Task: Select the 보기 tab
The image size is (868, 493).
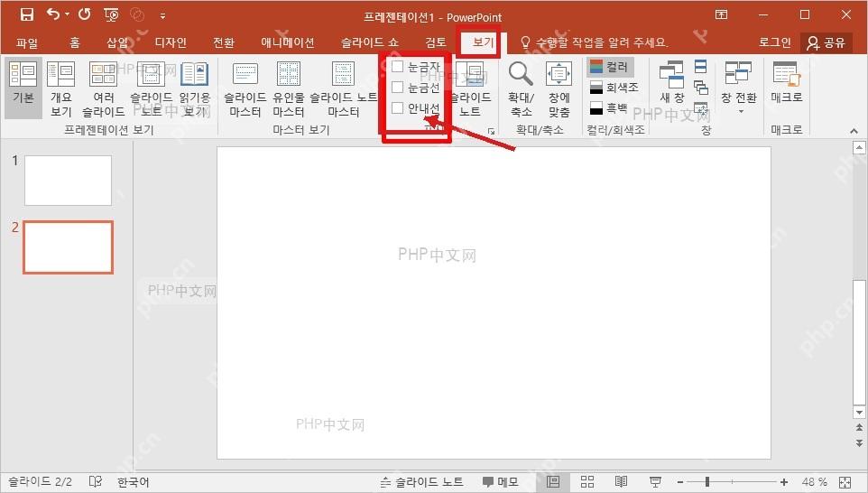Action: pos(482,42)
